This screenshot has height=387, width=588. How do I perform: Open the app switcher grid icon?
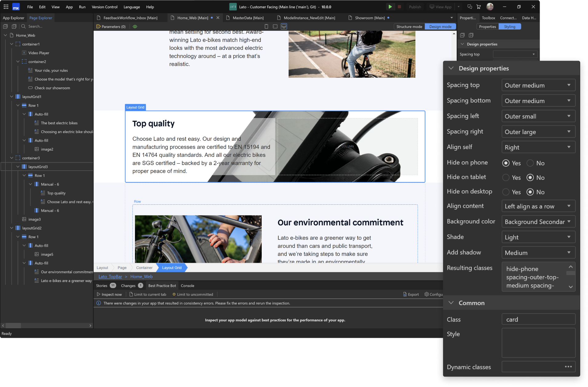pos(6,7)
